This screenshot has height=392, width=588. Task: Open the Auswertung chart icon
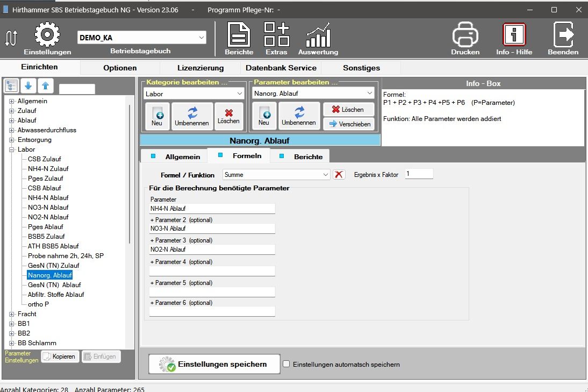pos(318,36)
